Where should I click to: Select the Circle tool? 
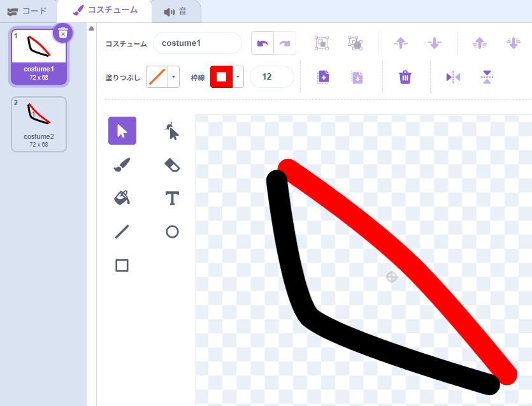172,231
